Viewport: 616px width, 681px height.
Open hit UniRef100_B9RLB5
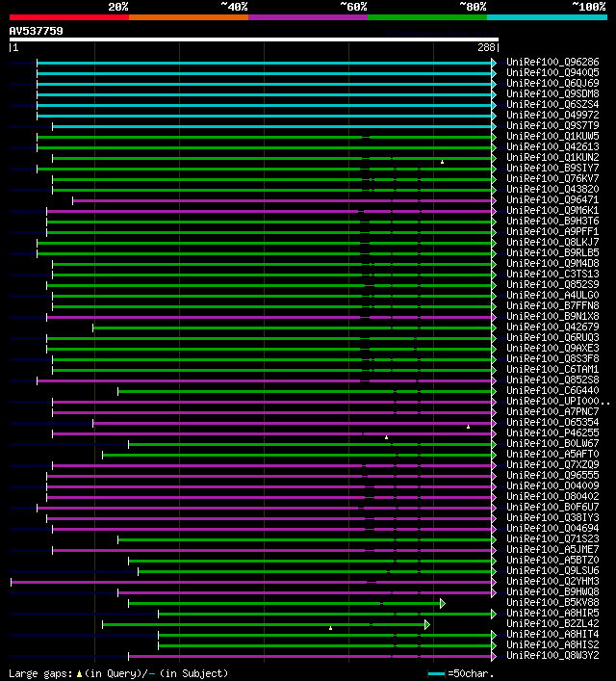[x=552, y=252]
